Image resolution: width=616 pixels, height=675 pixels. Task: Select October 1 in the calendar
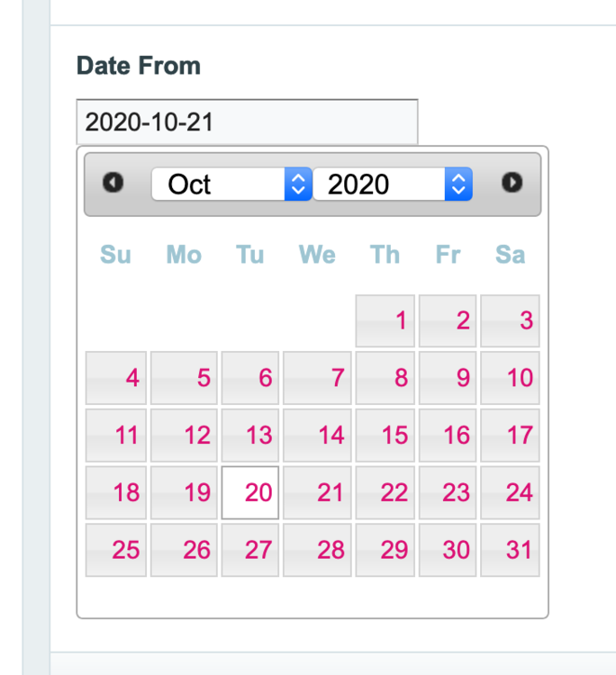(385, 320)
